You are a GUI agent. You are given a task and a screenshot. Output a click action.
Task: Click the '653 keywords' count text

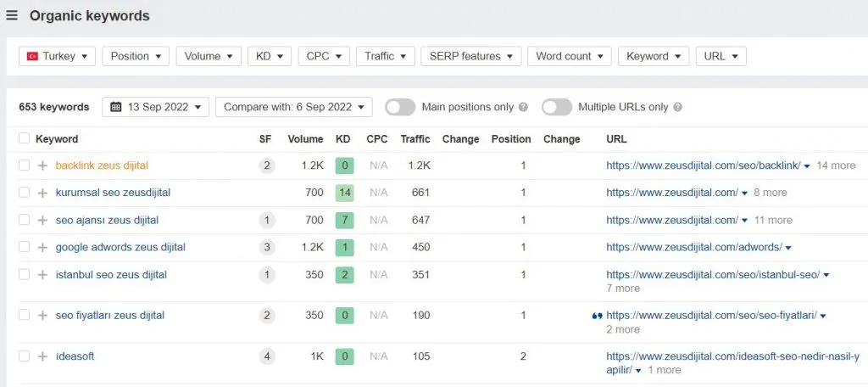point(53,107)
